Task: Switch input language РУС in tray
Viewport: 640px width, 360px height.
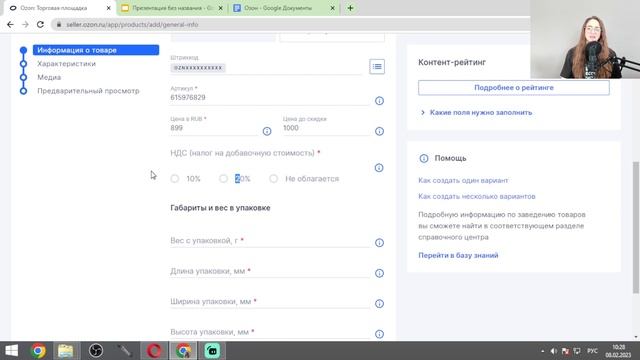Action: click(592, 351)
